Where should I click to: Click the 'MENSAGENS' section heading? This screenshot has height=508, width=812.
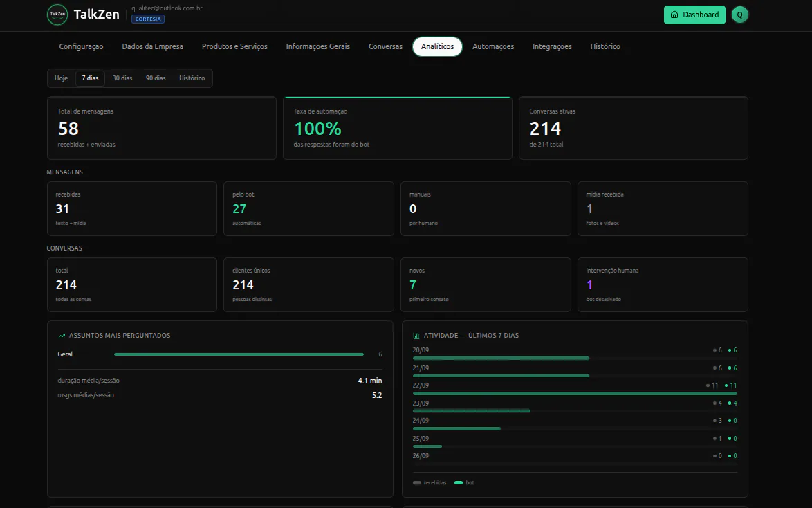point(65,172)
